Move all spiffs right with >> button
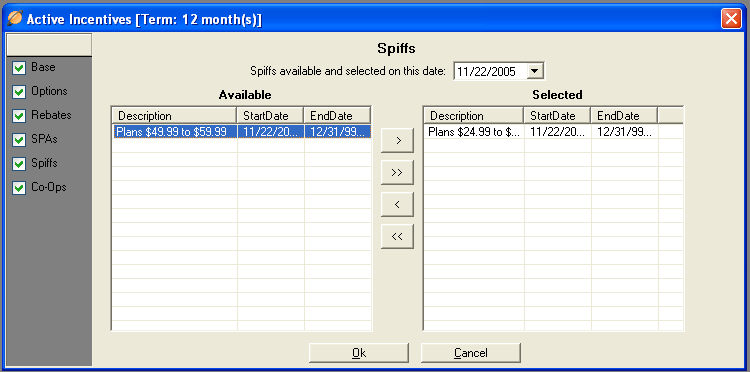This screenshot has height=372, width=750. pos(397,173)
